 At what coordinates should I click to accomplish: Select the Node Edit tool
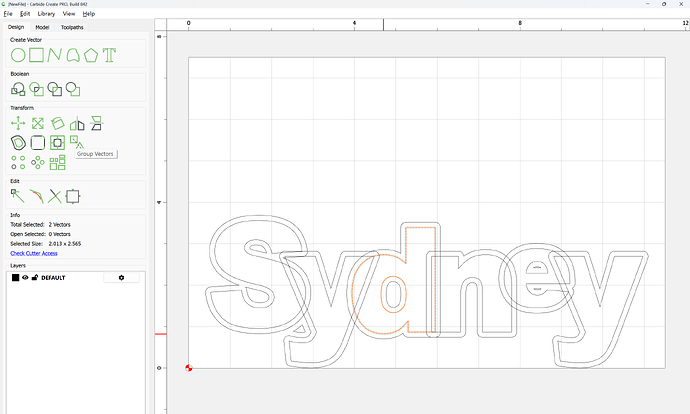click(18, 196)
